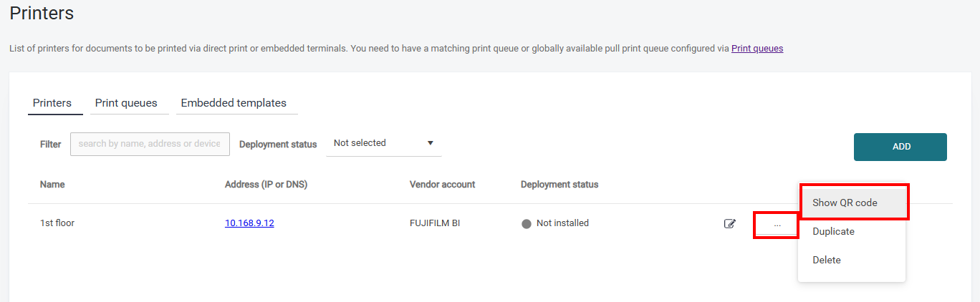The image size is (980, 302).
Task: Click the Name column header
Action: coord(52,185)
